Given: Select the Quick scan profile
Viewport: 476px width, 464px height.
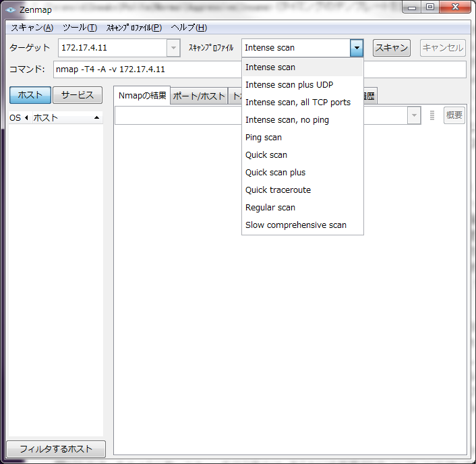Looking at the screenshot, I should (303, 155).
